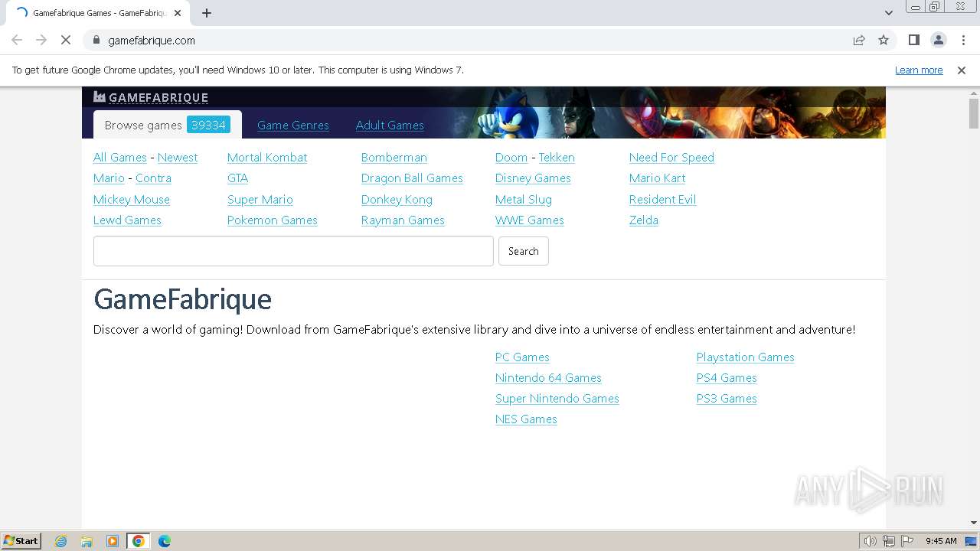This screenshot has width=980, height=551.
Task: Click the Search button
Action: click(x=524, y=251)
